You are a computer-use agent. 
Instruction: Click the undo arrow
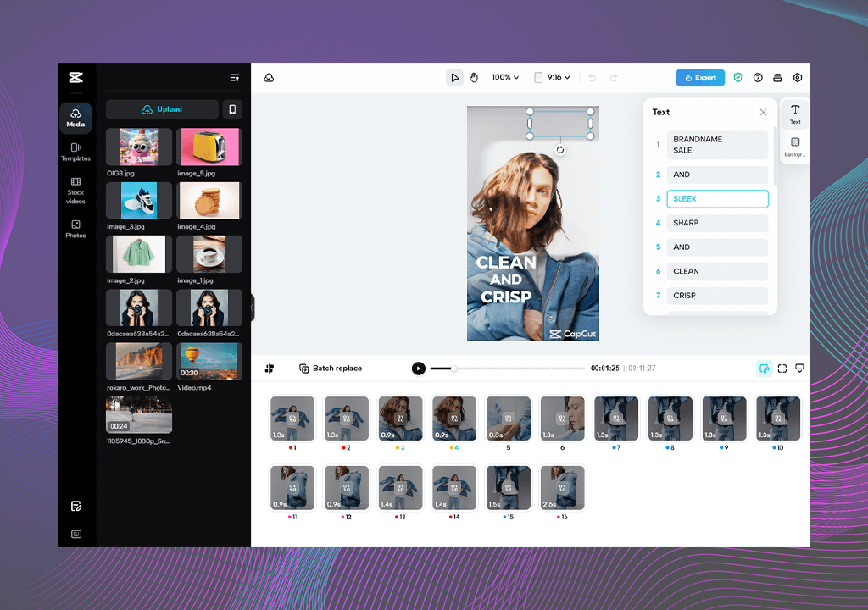593,77
